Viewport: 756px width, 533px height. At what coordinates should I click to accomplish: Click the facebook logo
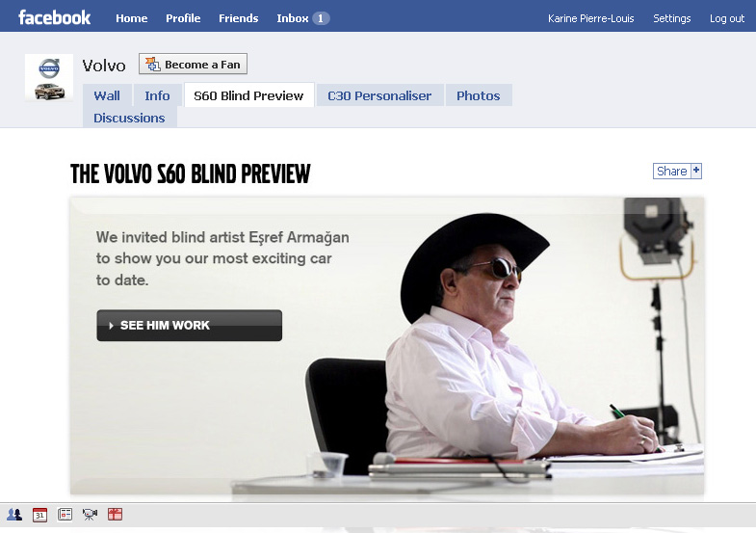tap(54, 18)
